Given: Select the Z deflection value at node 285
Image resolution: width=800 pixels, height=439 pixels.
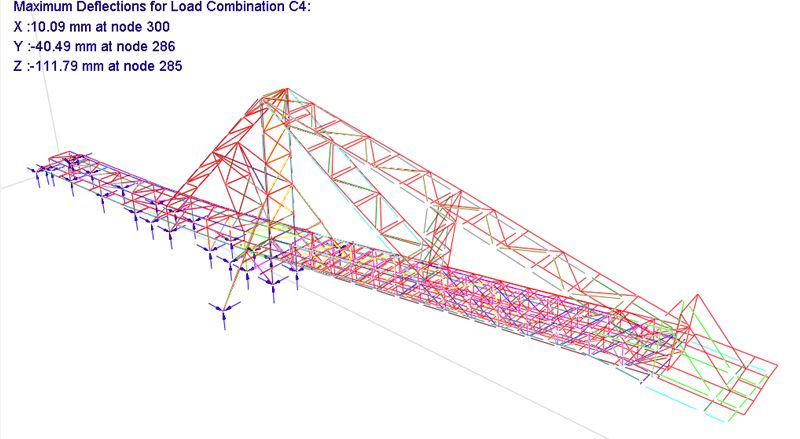Looking at the screenshot, I should click(x=97, y=65).
